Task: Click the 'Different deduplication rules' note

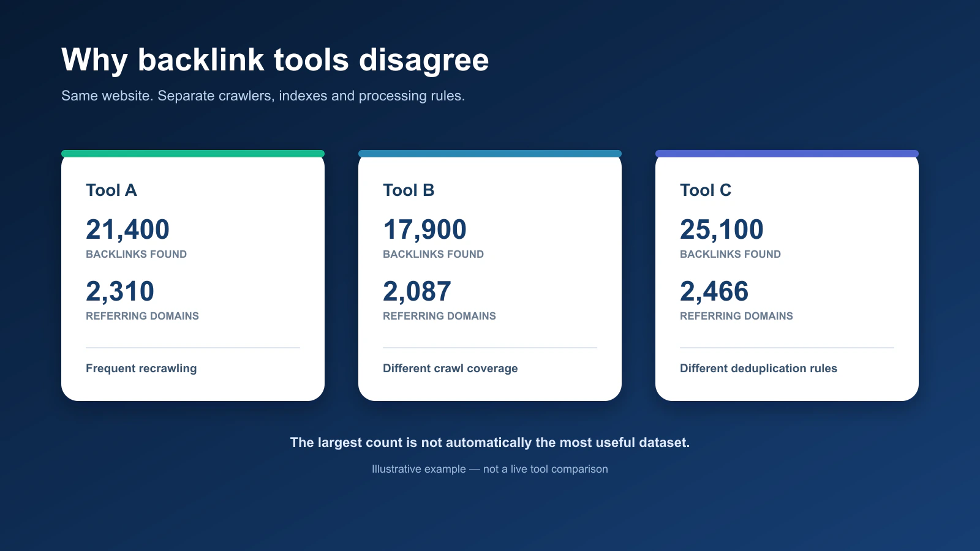Action: point(758,369)
